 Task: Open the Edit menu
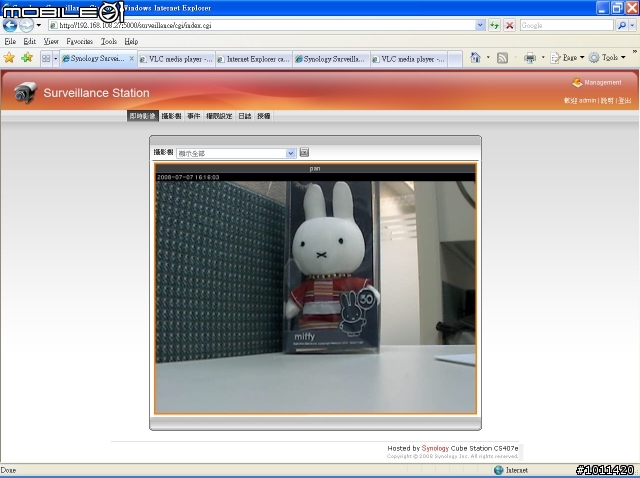click(x=29, y=41)
